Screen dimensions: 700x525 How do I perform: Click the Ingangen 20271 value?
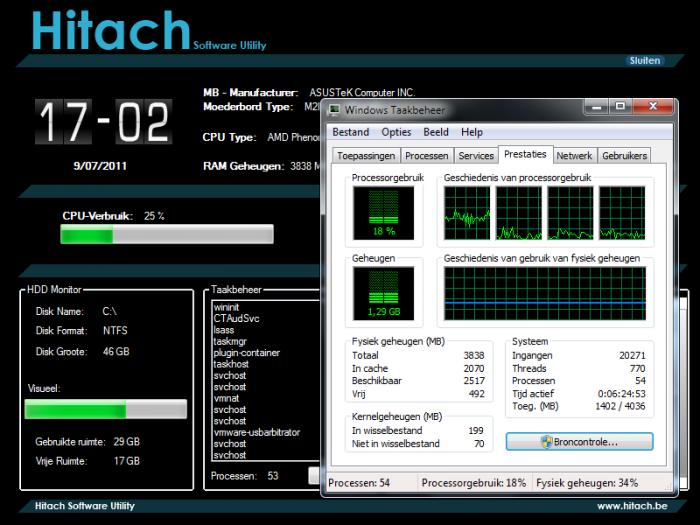pos(632,355)
